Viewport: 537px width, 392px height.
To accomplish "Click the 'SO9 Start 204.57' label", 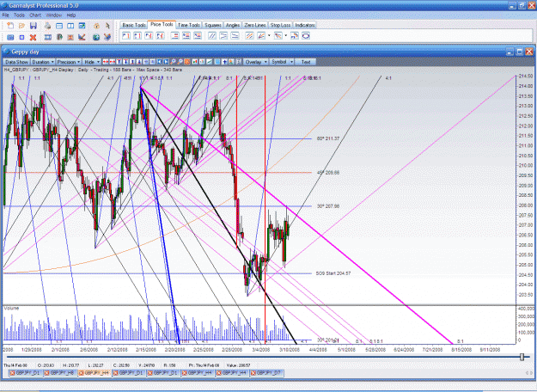I will 333,273.
